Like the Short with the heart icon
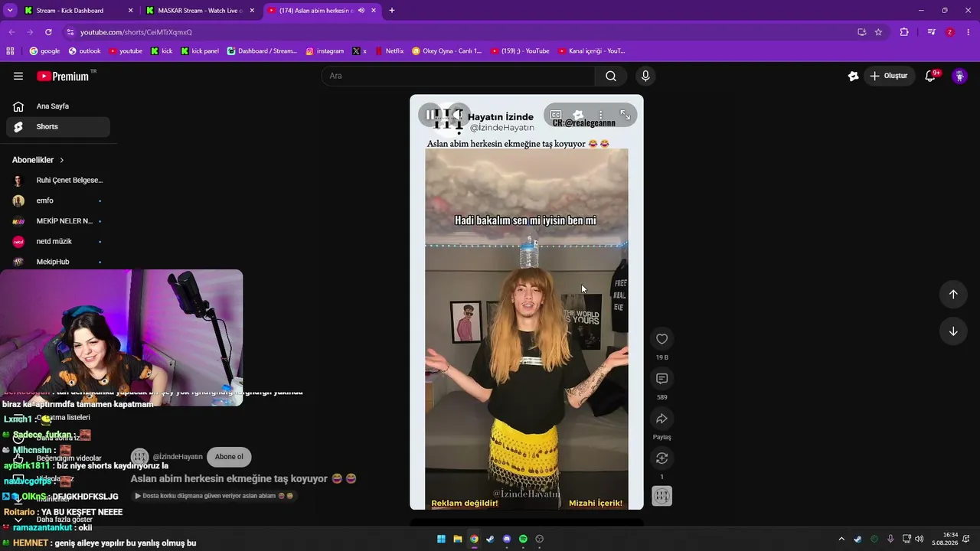The image size is (980, 551). click(x=662, y=339)
